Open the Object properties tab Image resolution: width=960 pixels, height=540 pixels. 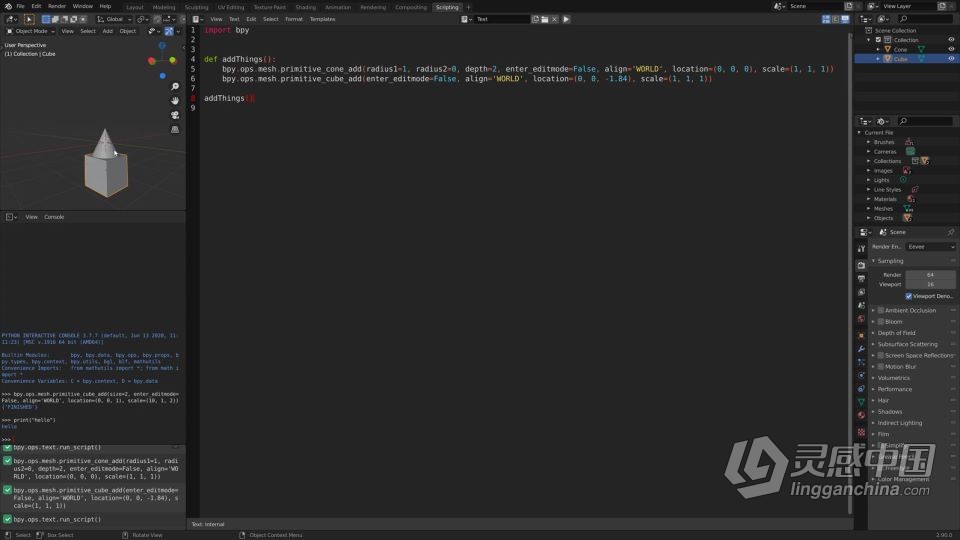click(861, 336)
